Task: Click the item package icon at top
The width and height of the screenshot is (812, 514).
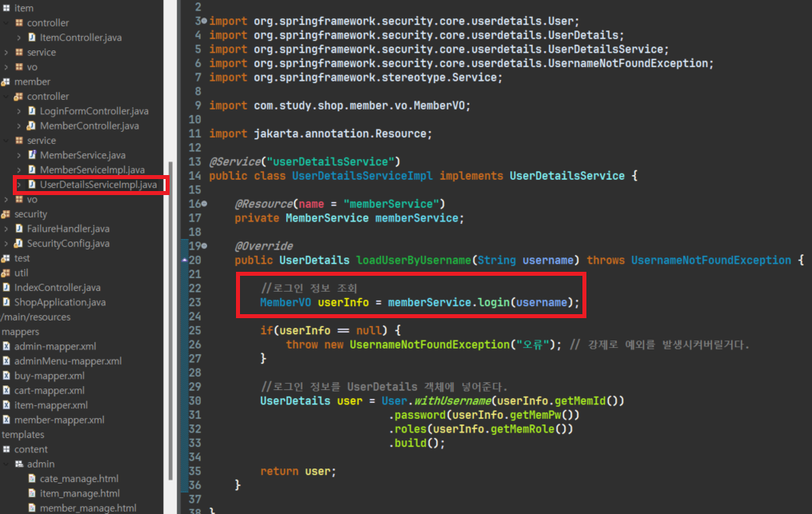Action: [6, 8]
